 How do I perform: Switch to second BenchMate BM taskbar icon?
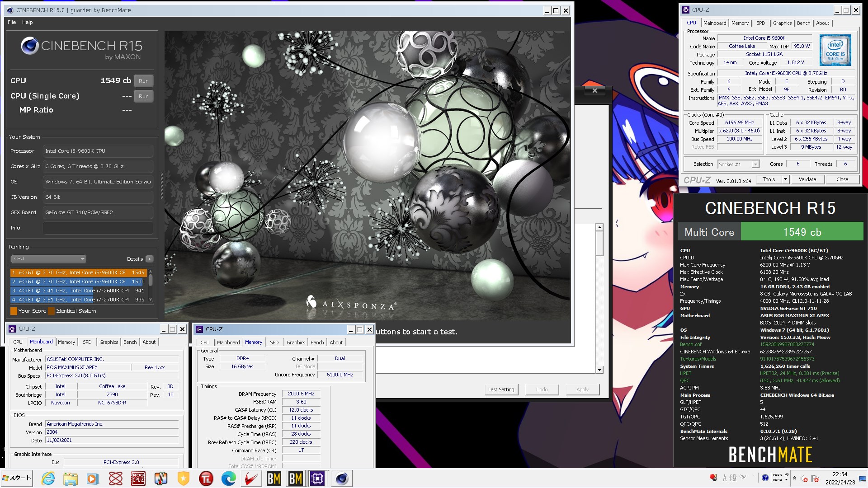[x=296, y=479]
